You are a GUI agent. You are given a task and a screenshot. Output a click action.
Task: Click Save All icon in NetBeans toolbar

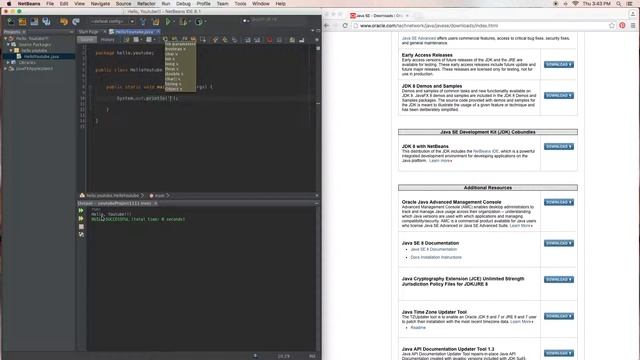click(x=47, y=21)
